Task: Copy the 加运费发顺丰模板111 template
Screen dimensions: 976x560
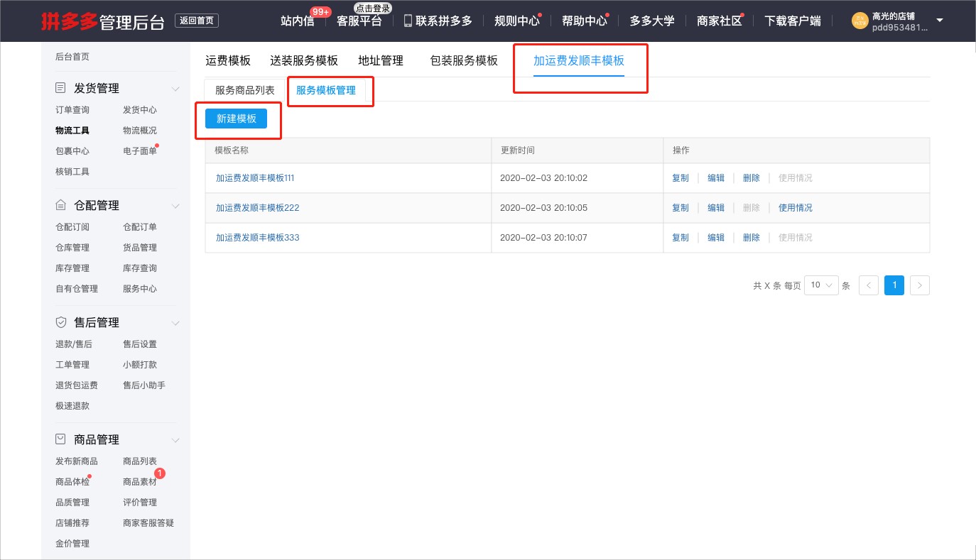Action: click(681, 178)
